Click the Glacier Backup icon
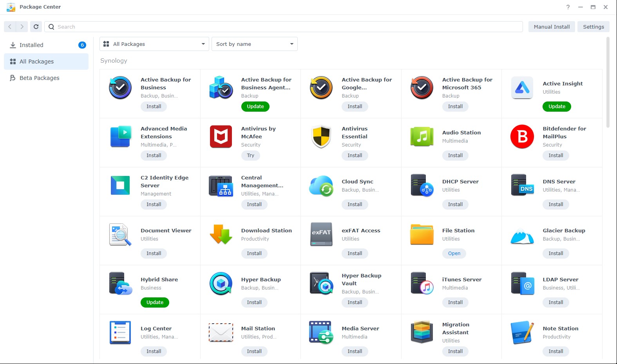 point(522,236)
